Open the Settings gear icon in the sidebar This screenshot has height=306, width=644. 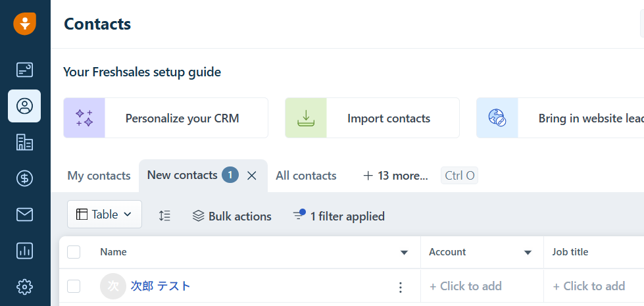[x=24, y=286]
